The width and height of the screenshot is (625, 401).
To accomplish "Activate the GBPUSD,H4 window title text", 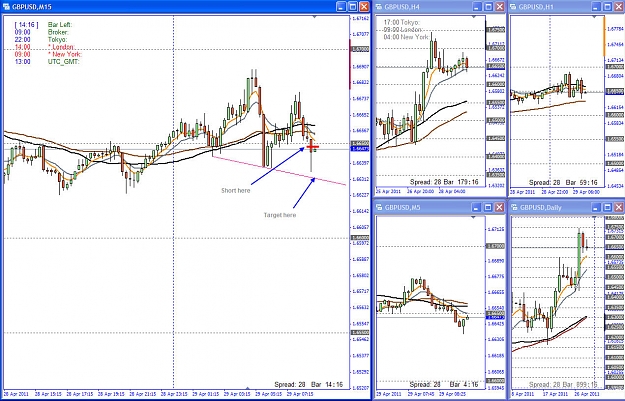I will [402, 7].
